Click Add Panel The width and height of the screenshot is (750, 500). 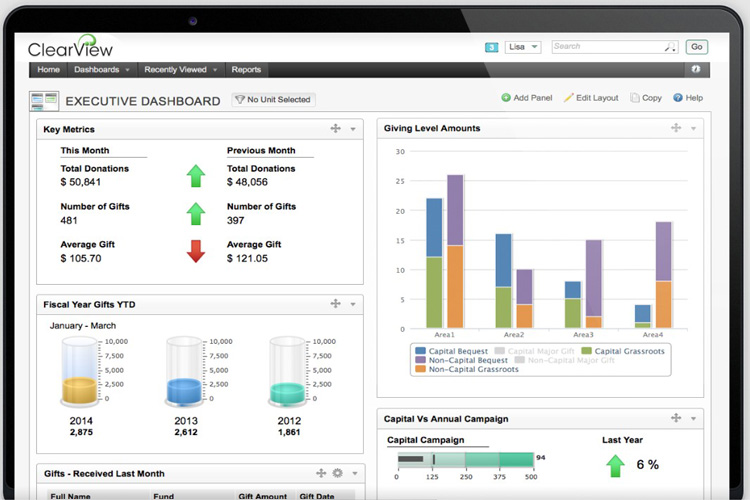527,98
